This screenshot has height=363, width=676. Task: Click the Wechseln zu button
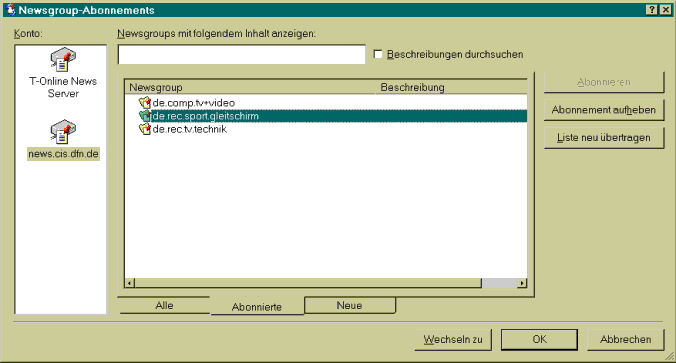453,340
